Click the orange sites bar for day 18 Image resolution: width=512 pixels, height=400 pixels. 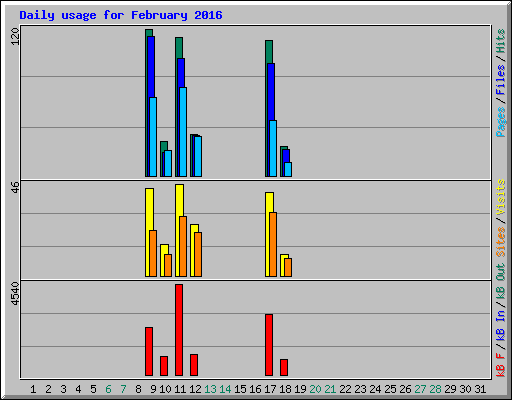point(288,267)
